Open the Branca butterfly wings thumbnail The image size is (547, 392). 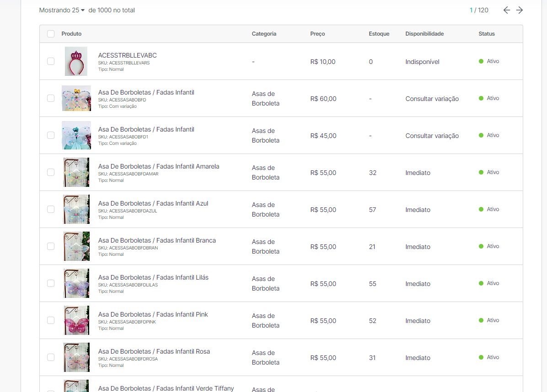[x=76, y=246]
